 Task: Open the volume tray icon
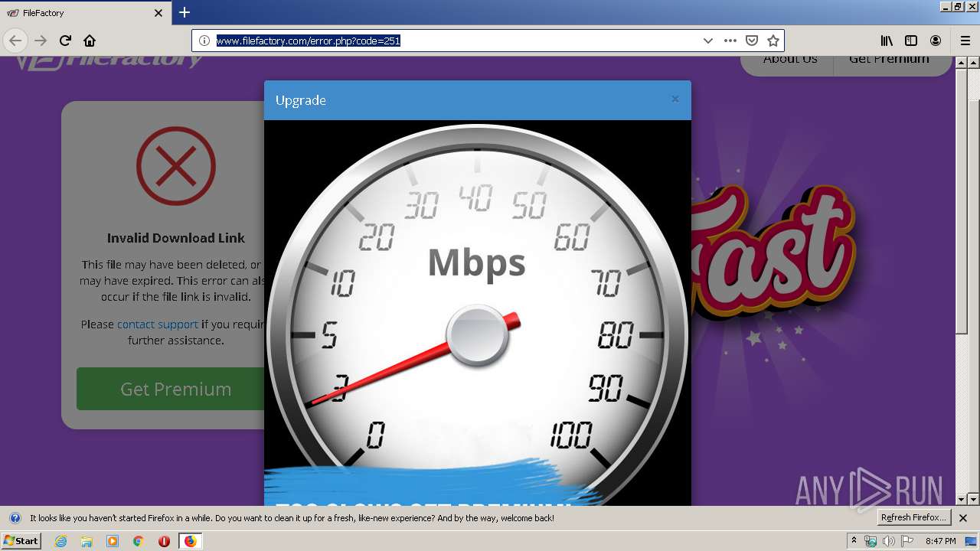click(x=889, y=541)
